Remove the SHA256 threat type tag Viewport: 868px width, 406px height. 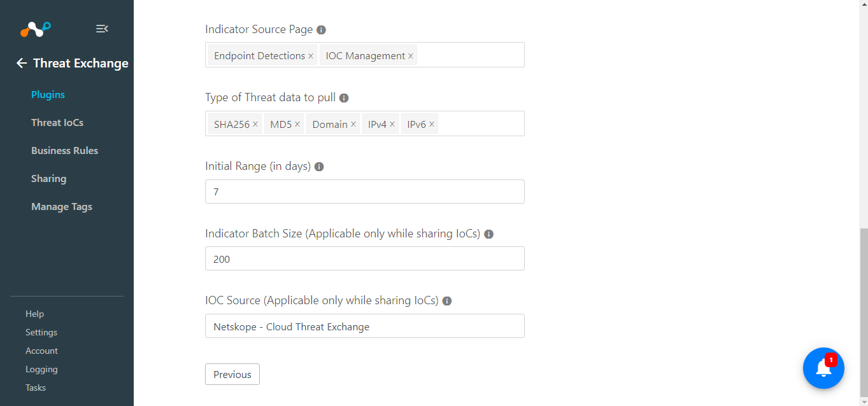click(x=255, y=124)
